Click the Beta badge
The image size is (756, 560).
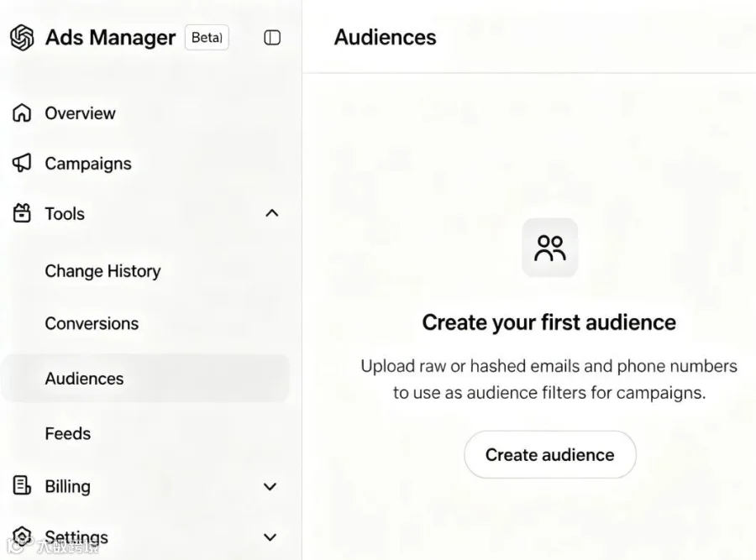click(207, 38)
